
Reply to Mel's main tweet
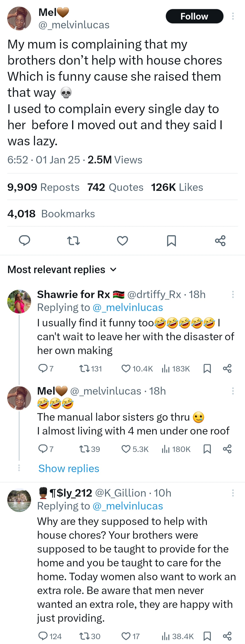click(24, 240)
